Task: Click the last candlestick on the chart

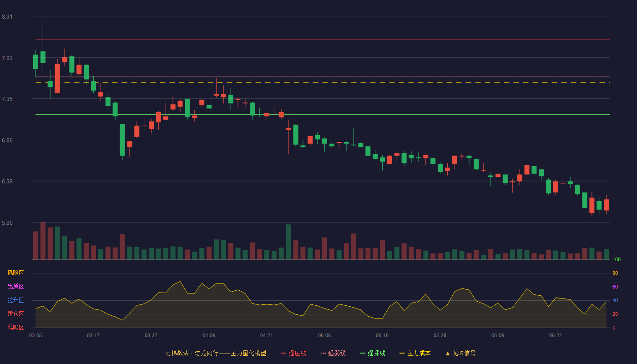Action: [606, 205]
